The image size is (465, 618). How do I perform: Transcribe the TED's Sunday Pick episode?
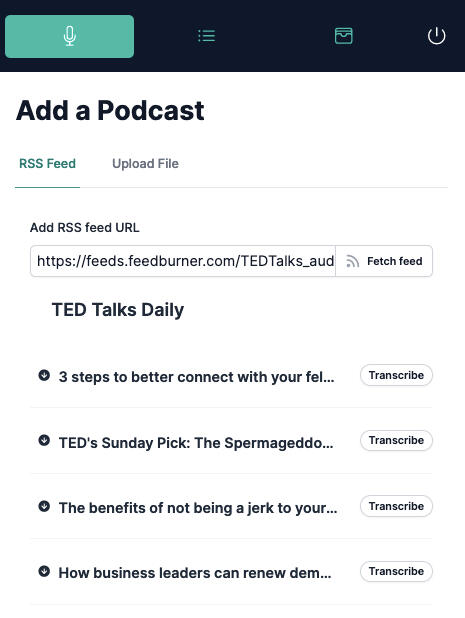point(396,440)
